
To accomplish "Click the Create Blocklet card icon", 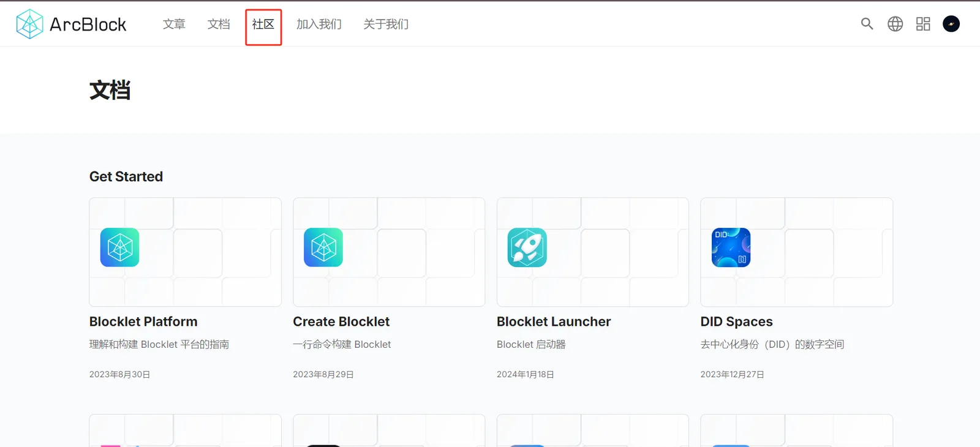I will point(323,247).
